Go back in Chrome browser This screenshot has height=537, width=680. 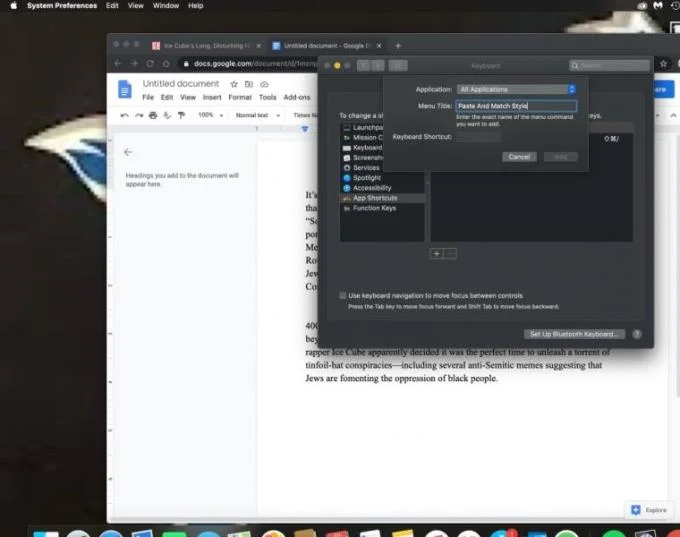[x=118, y=64]
